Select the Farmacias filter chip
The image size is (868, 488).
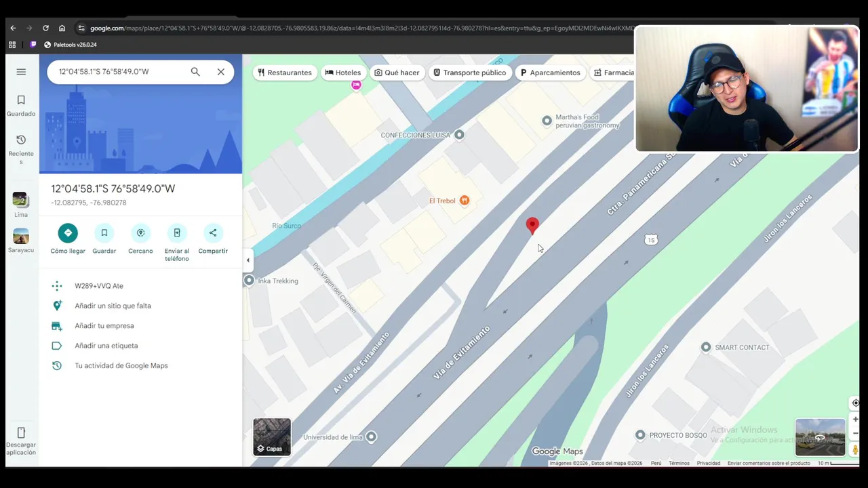pos(612,73)
